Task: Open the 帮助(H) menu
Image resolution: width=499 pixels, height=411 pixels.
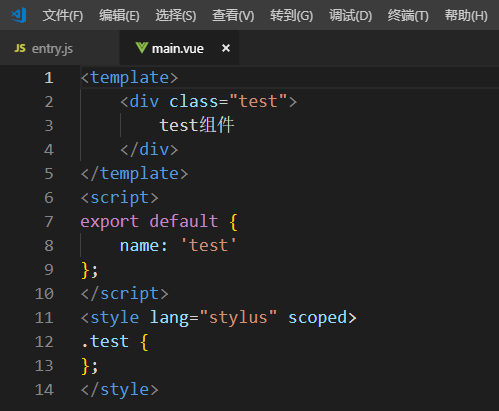Action: pyautogui.click(x=466, y=15)
